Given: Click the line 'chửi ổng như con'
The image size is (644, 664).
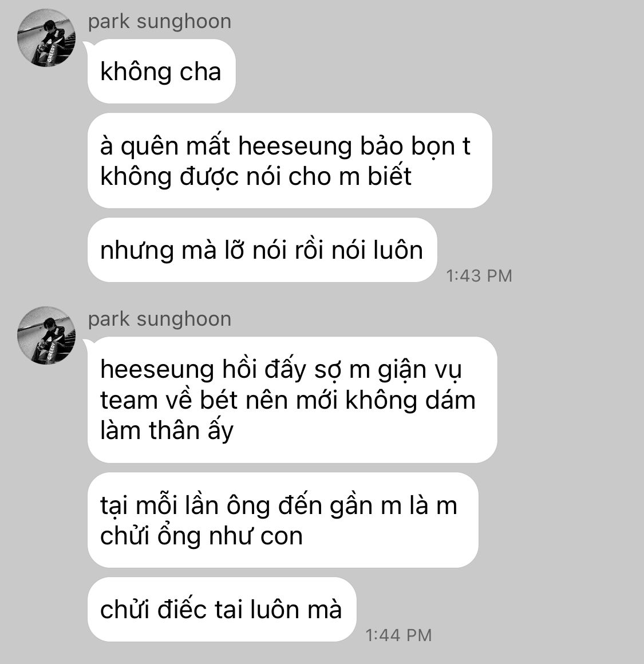Looking at the screenshot, I should tap(202, 536).
